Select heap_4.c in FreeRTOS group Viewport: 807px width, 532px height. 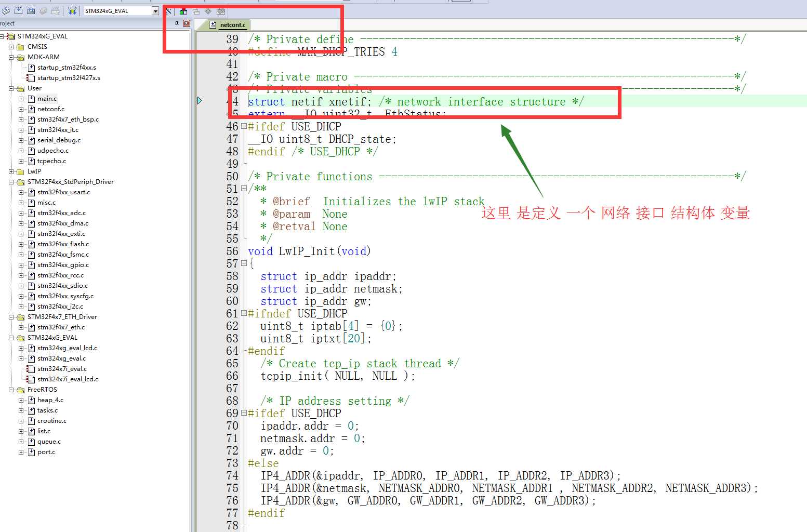tap(50, 400)
